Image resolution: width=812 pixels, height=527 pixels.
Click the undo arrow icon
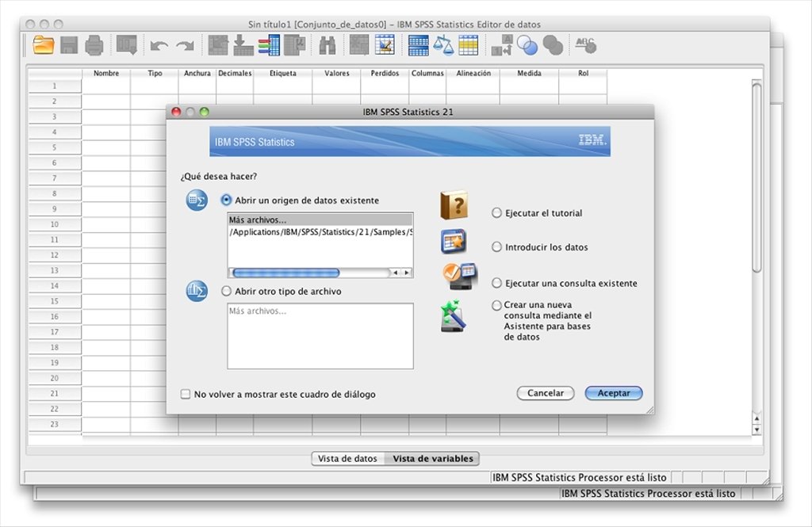pos(159,46)
